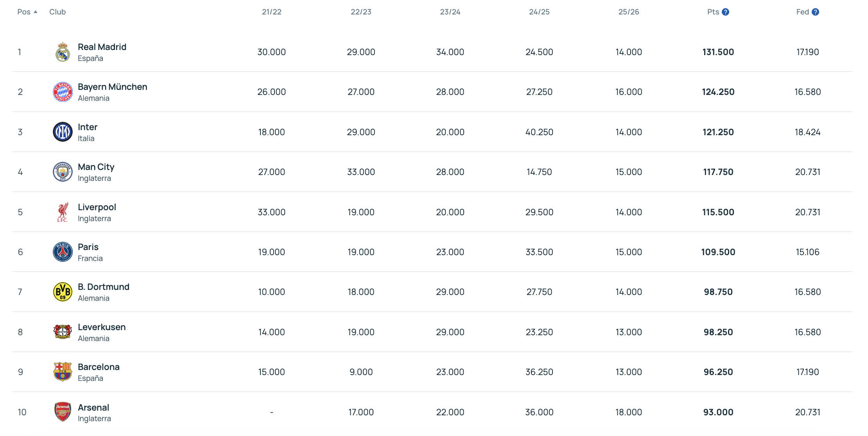This screenshot has width=868, height=436.
Task: Open the Leverkusen club link
Action: (x=102, y=327)
